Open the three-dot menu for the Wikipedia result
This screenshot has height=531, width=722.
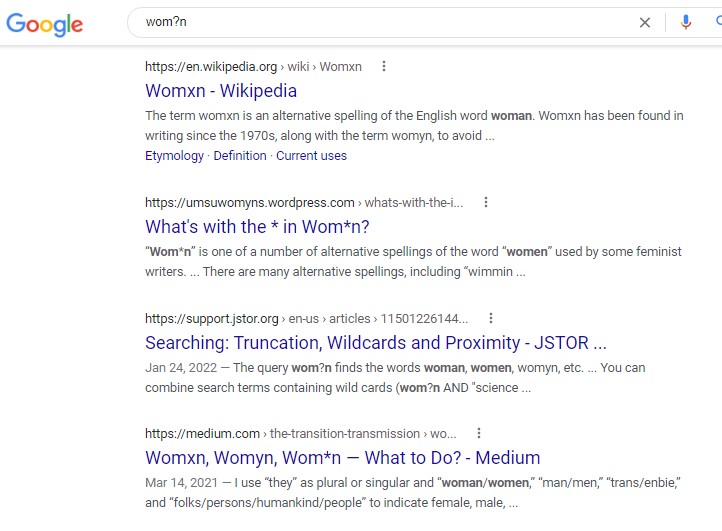pos(383,67)
